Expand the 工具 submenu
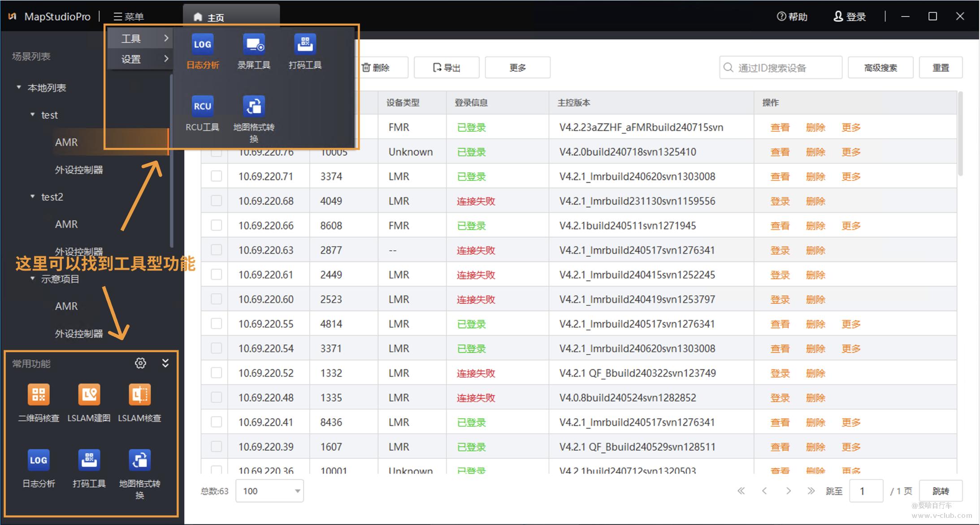980x525 pixels. pyautogui.click(x=141, y=39)
